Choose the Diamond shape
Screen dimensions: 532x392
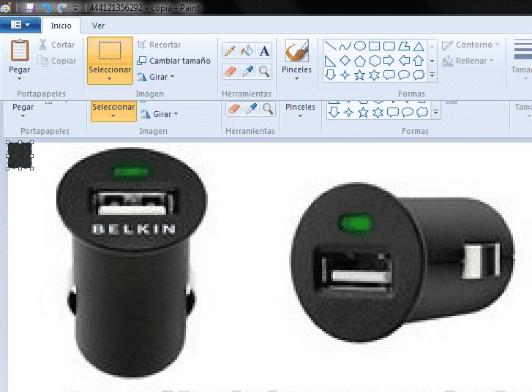pos(345,61)
